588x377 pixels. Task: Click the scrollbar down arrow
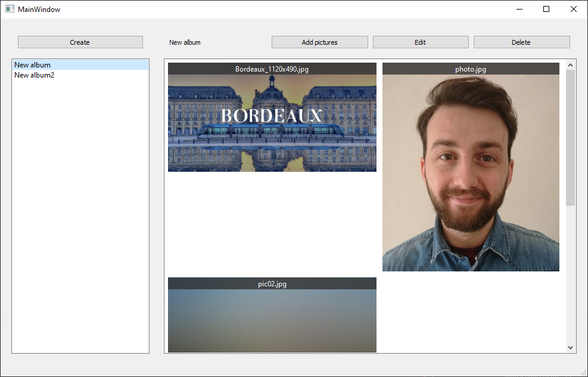coord(570,348)
